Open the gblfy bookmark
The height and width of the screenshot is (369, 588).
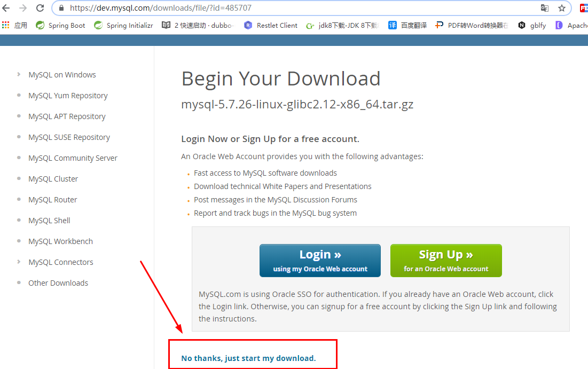(x=532, y=25)
